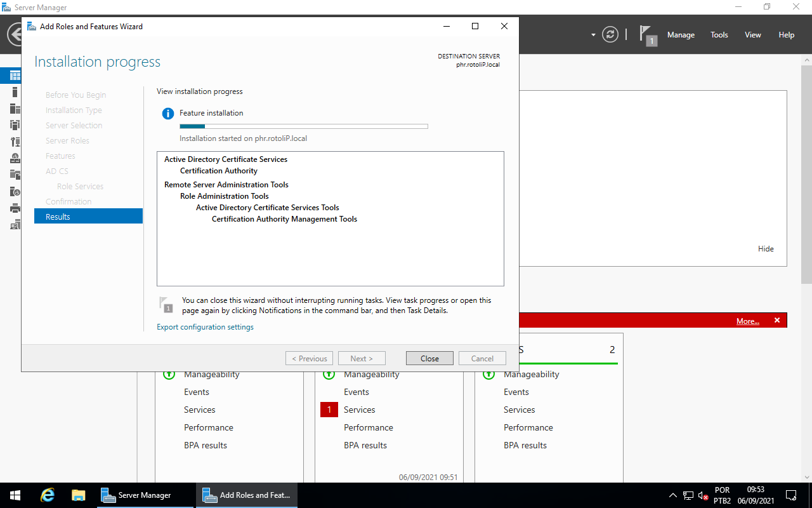Hide the installation progress details

point(766,248)
